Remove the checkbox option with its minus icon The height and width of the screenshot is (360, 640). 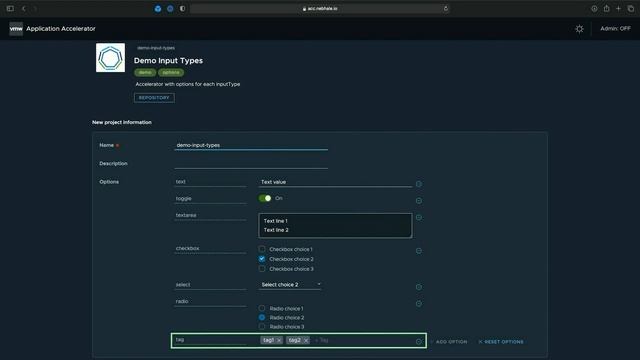pyautogui.click(x=419, y=251)
